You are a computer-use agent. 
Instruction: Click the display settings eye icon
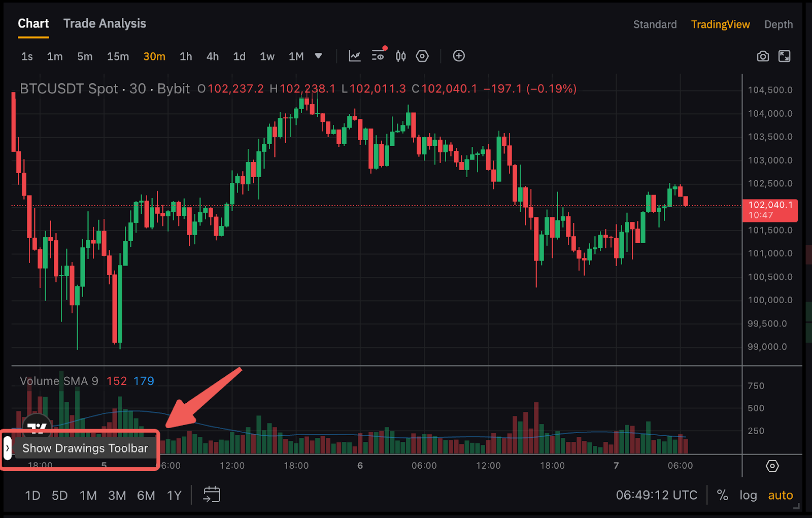click(x=378, y=56)
